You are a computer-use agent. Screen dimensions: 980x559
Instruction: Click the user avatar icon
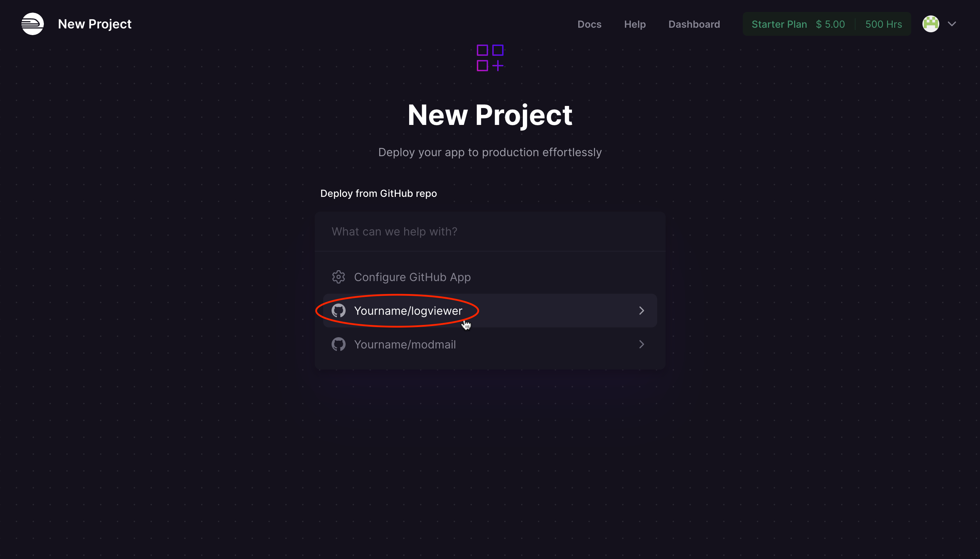pos(931,24)
